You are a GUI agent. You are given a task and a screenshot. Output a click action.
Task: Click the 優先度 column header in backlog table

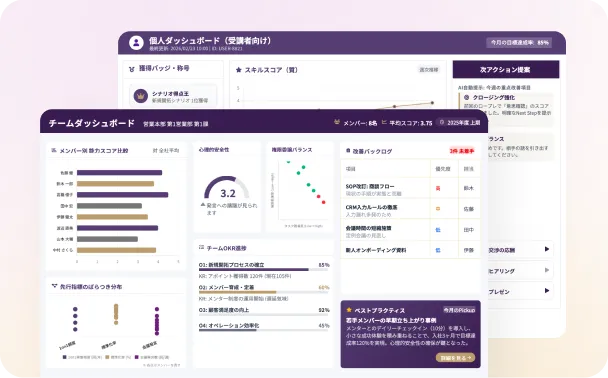click(x=443, y=169)
